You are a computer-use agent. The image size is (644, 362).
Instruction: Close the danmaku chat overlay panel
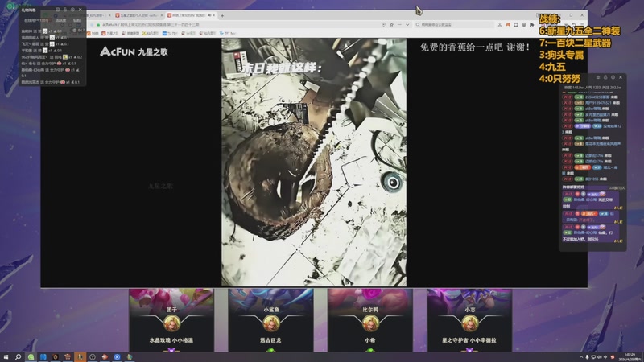pos(621,77)
